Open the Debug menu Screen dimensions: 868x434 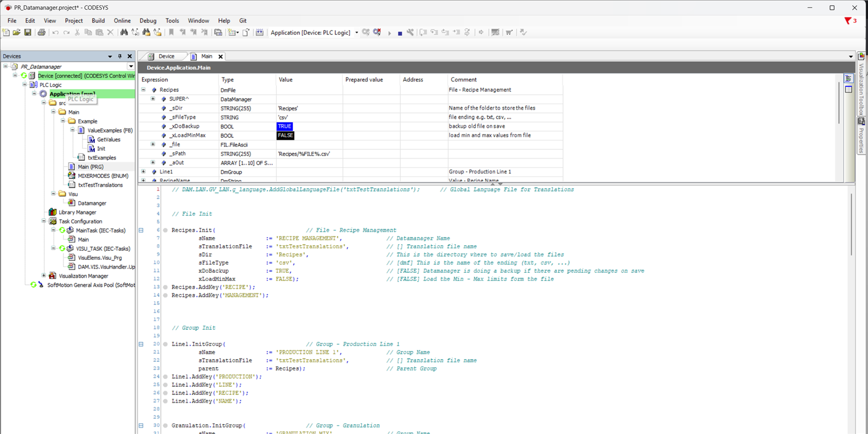tap(148, 21)
